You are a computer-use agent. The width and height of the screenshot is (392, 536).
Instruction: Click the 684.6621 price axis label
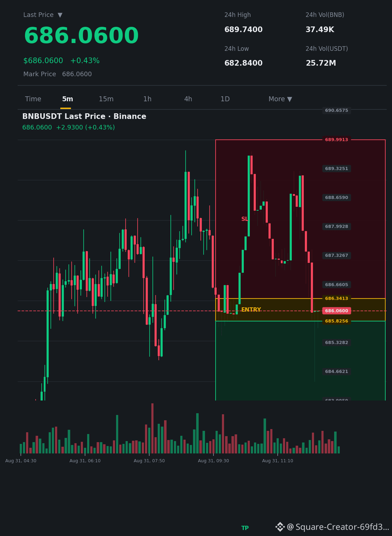337,372
